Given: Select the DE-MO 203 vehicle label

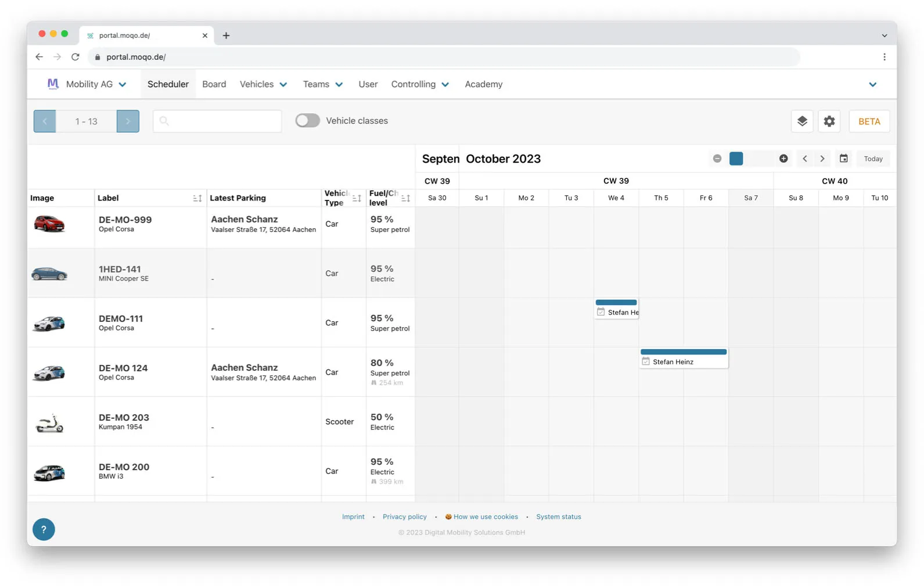Looking at the screenshot, I should pos(124,417).
